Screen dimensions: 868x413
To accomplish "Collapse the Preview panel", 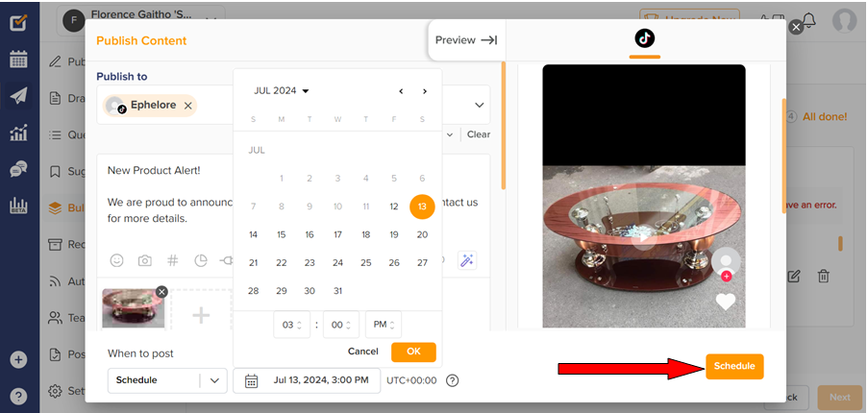I will 466,40.
